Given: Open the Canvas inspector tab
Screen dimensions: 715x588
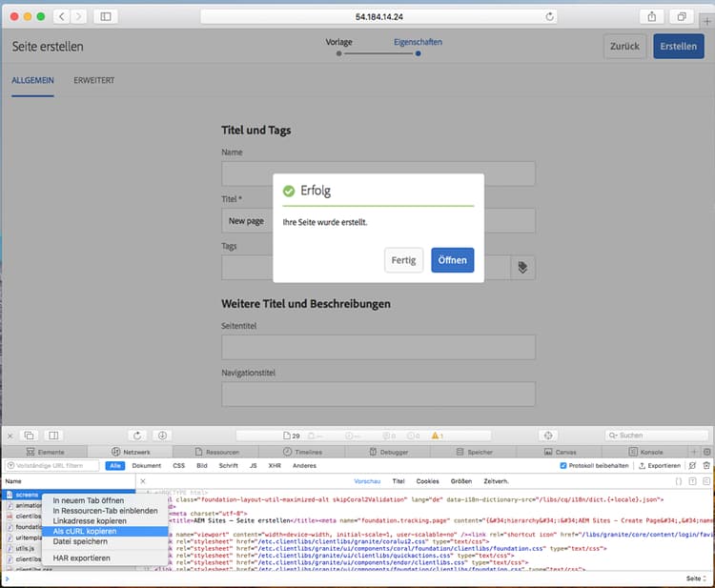Looking at the screenshot, I should [x=560, y=452].
